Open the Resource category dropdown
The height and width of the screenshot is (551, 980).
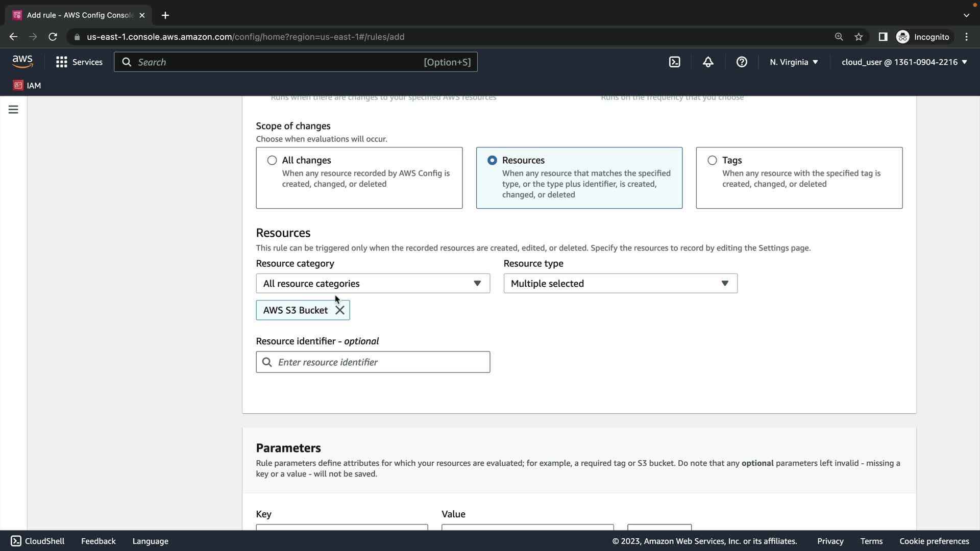(x=373, y=283)
